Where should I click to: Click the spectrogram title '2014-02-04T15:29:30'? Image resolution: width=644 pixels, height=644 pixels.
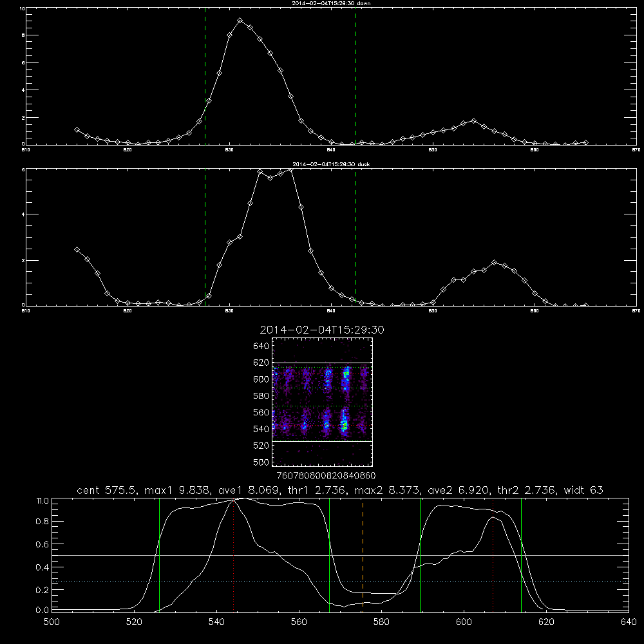click(322, 330)
